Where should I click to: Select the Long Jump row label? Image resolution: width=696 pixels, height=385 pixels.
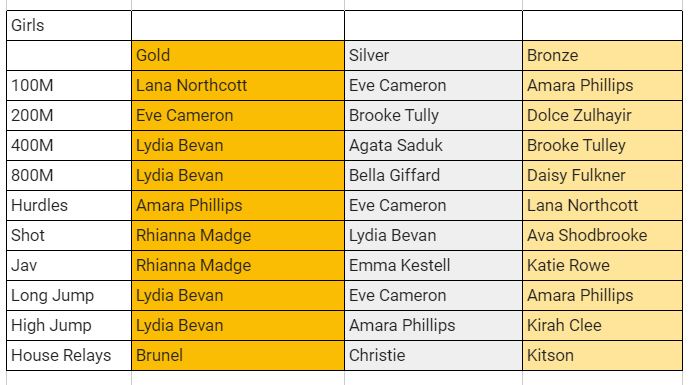(69, 295)
